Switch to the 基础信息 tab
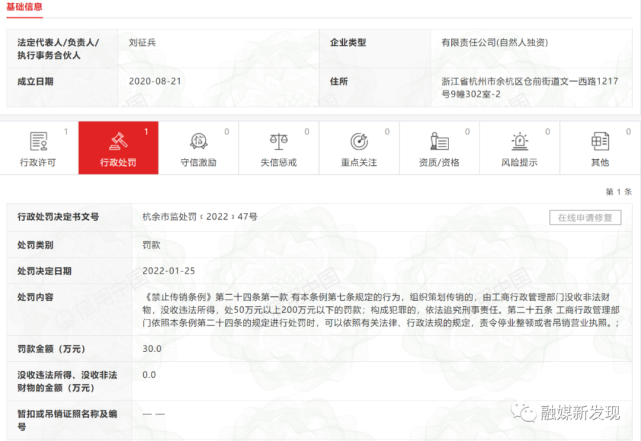Viewport: 641px width, 441px height. coord(24,7)
